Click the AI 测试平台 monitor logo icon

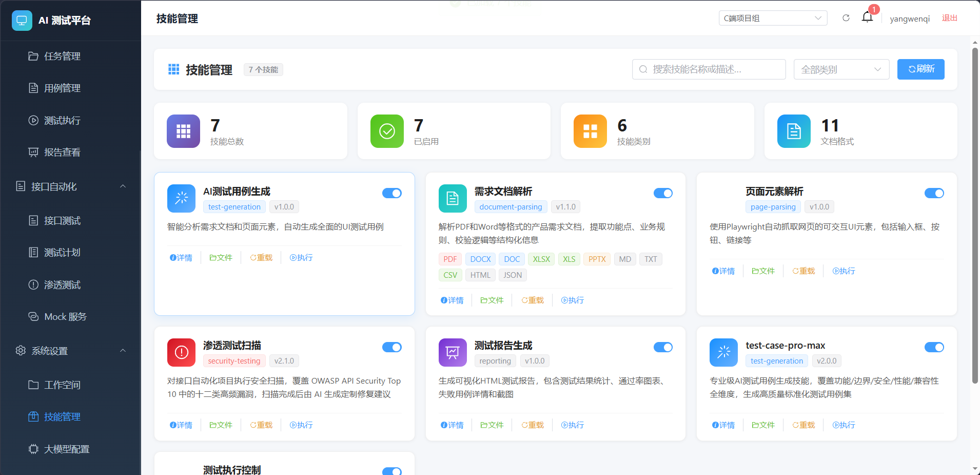pyautogui.click(x=22, y=21)
